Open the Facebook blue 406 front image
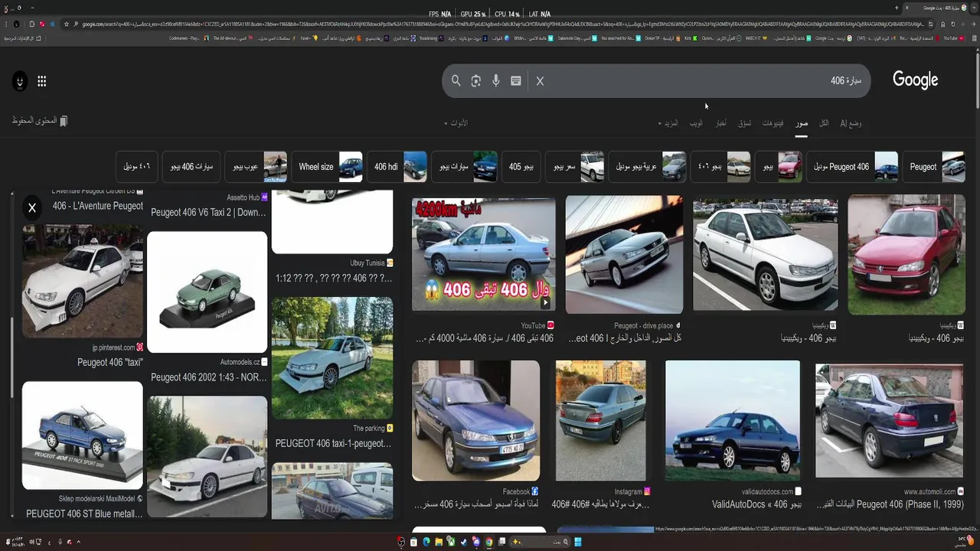The width and height of the screenshot is (980, 551). (475, 421)
